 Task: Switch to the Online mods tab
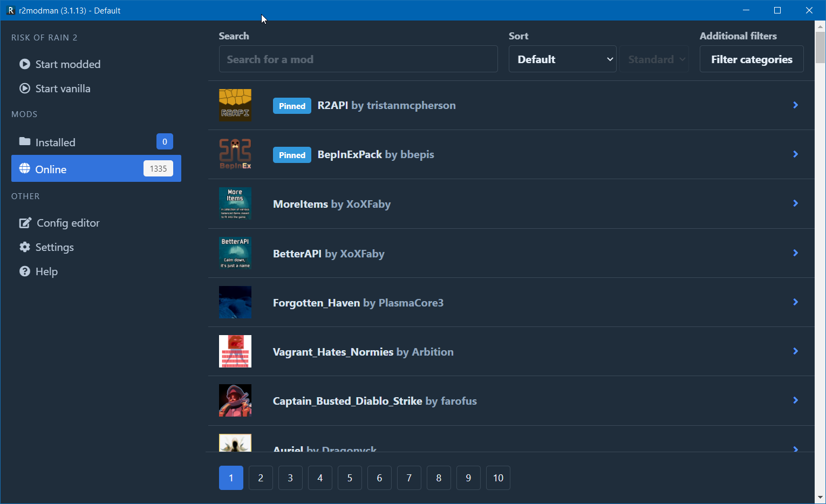coord(96,168)
